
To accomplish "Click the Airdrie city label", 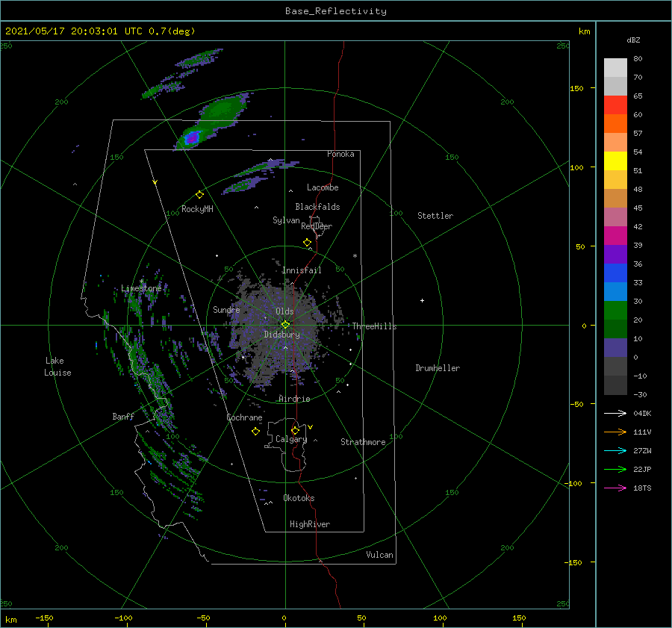I will [294, 399].
